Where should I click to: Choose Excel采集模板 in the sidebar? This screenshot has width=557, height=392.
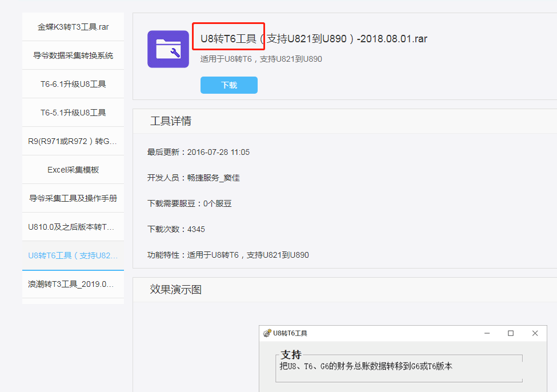click(x=73, y=170)
